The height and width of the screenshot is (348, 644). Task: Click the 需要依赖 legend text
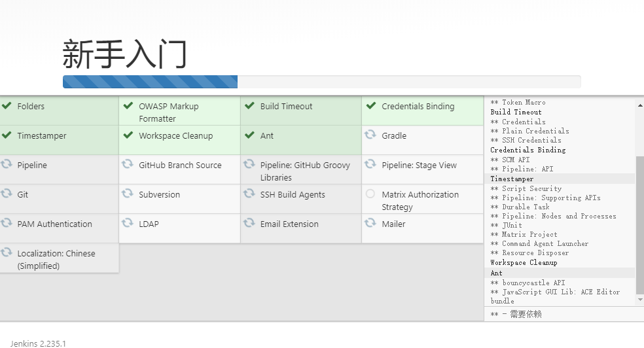coord(526,315)
